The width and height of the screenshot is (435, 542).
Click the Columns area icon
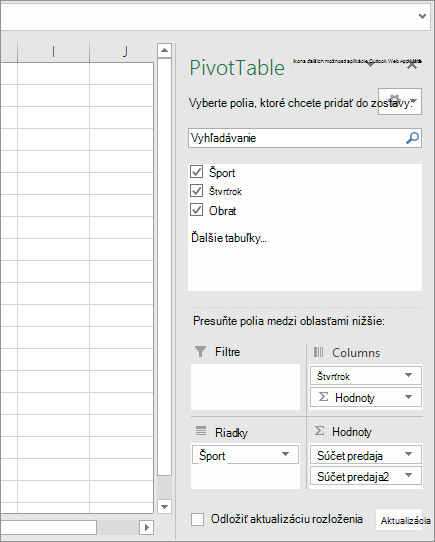coord(318,352)
